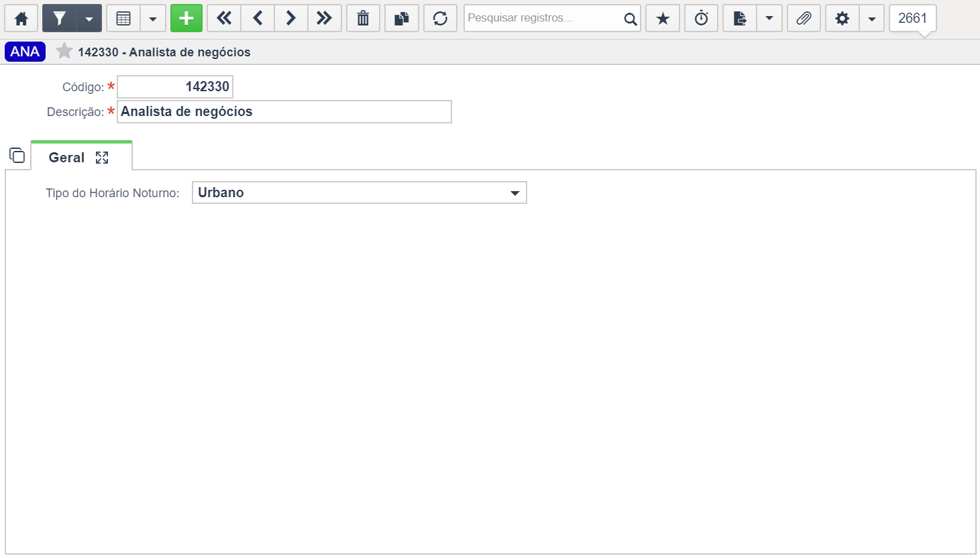Expand the filter options dropdown arrow
Screen dimensions: 980x558
click(x=89, y=19)
